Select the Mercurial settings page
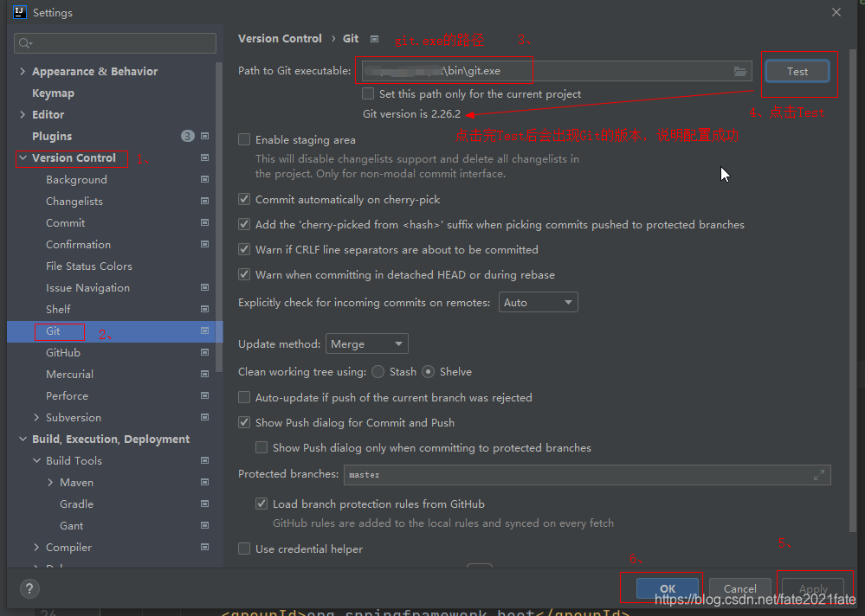Image resolution: width=865 pixels, height=616 pixels. [x=69, y=374]
